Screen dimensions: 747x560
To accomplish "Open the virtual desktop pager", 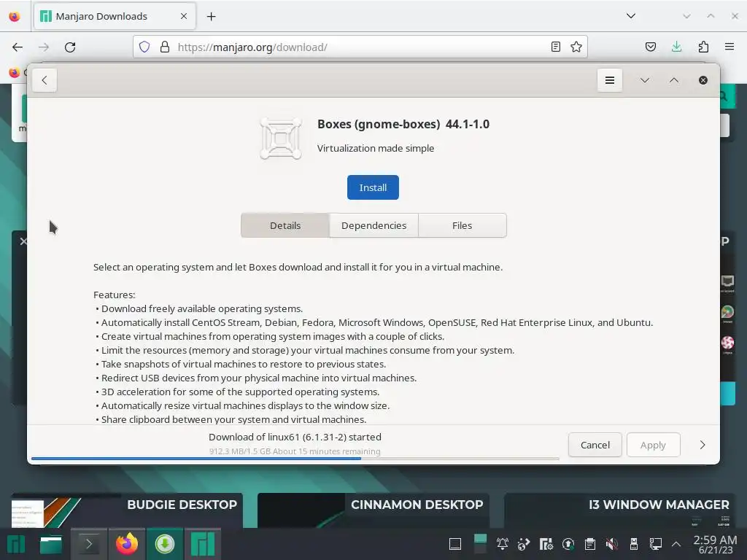I will click(x=480, y=544).
